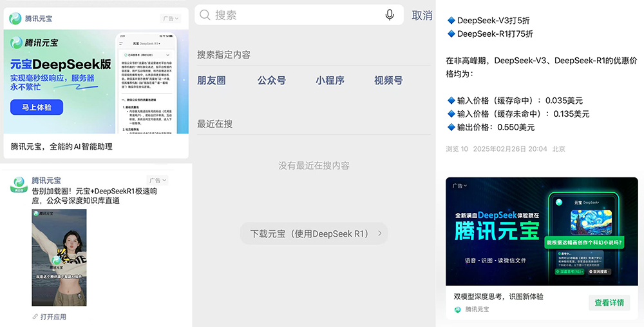Select the 视频号 search category
Image resolution: width=644 pixels, height=327 pixels.
click(388, 80)
